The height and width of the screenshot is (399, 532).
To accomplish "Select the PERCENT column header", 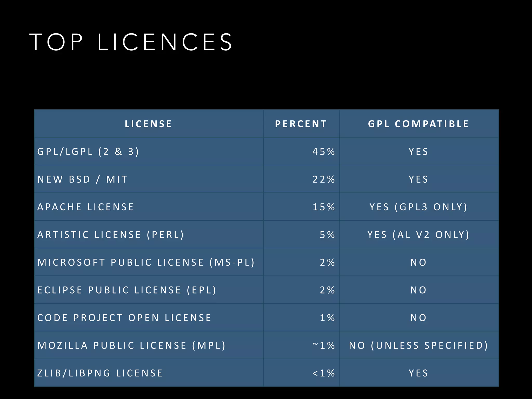I will 301,124.
